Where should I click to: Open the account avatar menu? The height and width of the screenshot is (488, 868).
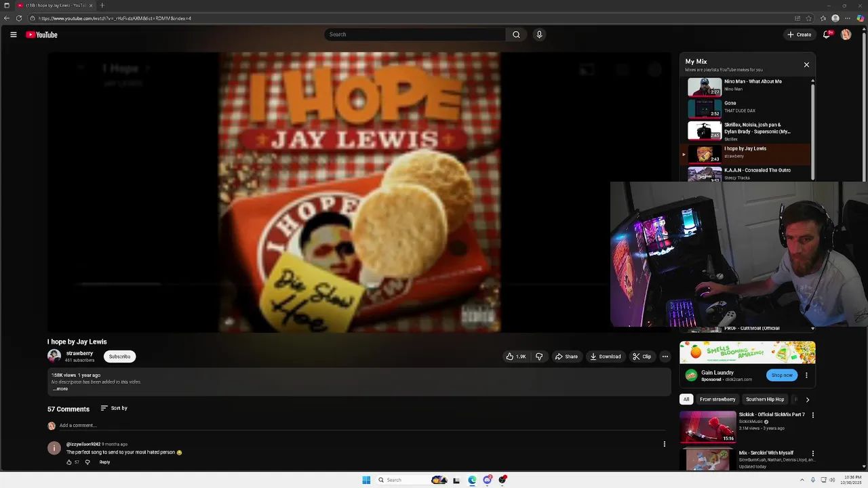coord(846,35)
